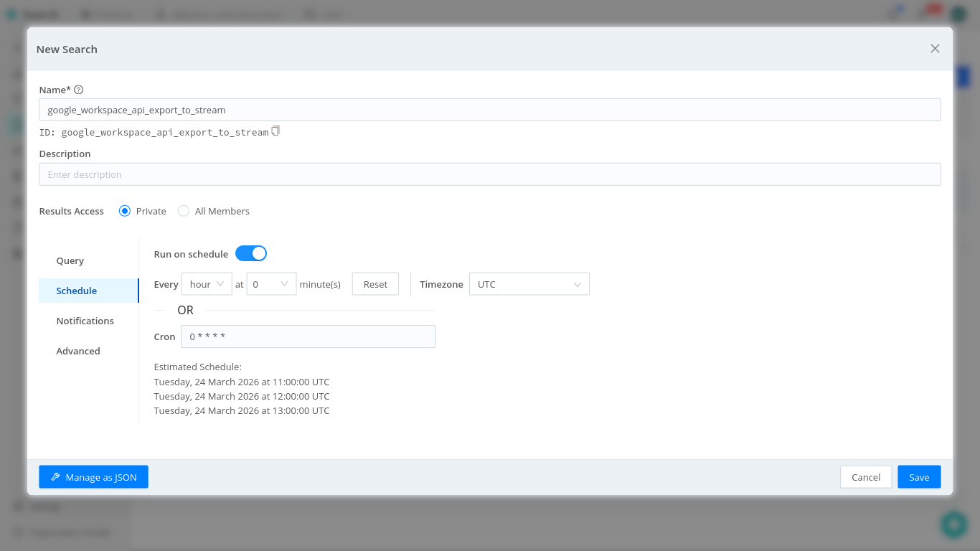Viewport: 980px width, 551px height.
Task: Reset the schedule settings
Action: click(374, 283)
